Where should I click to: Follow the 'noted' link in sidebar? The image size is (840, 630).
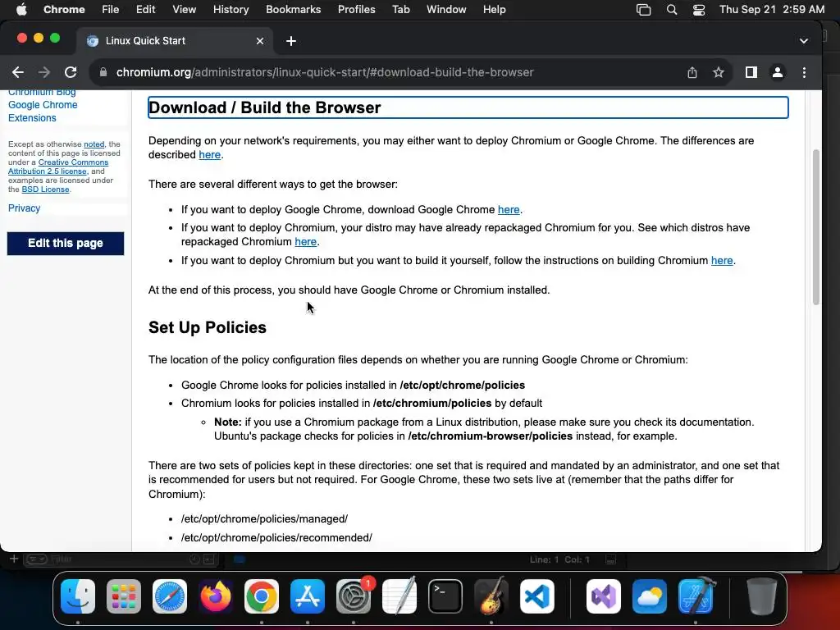point(94,144)
